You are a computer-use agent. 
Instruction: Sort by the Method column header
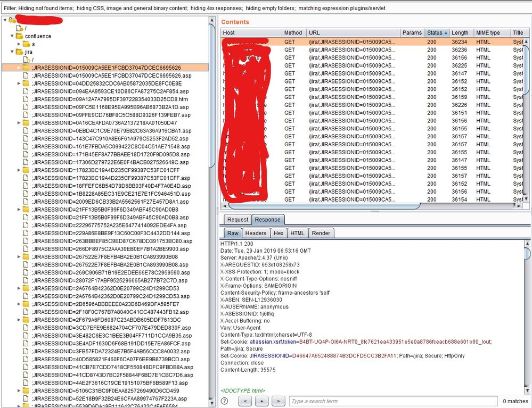click(294, 32)
